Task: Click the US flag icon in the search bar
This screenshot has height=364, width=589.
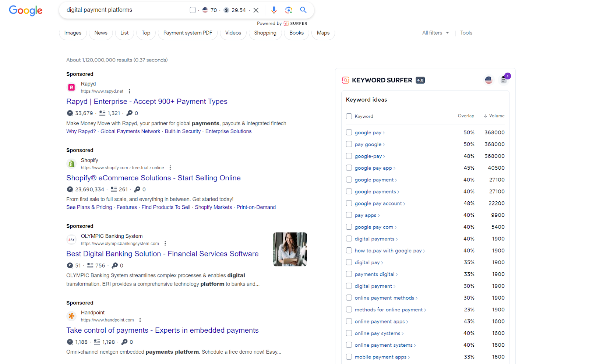Action: pyautogui.click(x=205, y=10)
